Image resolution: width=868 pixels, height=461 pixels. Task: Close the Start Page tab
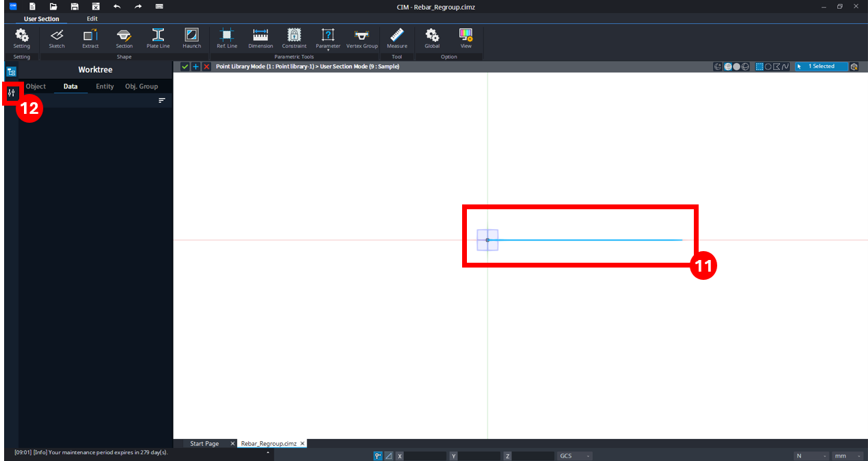tap(232, 444)
